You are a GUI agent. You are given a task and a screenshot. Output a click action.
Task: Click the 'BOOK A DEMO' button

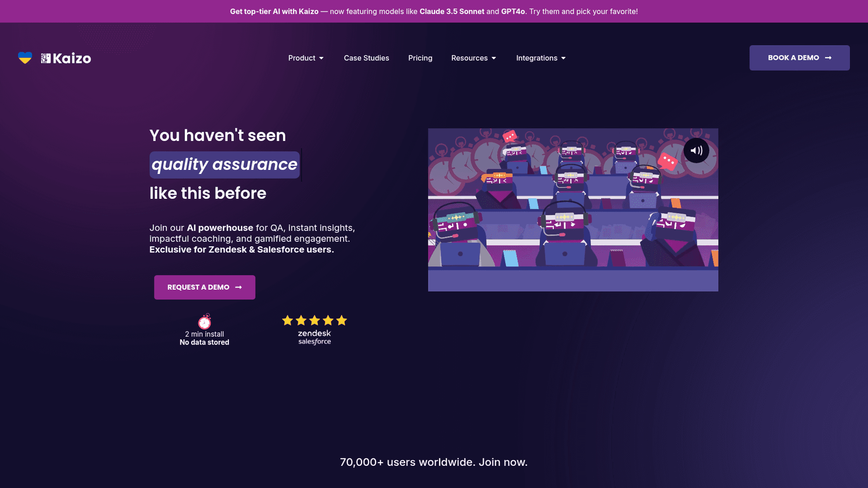point(799,58)
